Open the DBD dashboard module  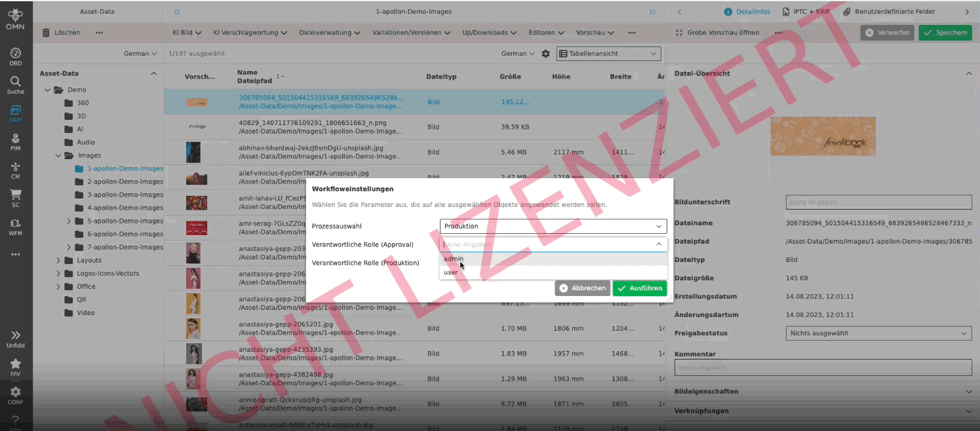pyautogui.click(x=15, y=57)
